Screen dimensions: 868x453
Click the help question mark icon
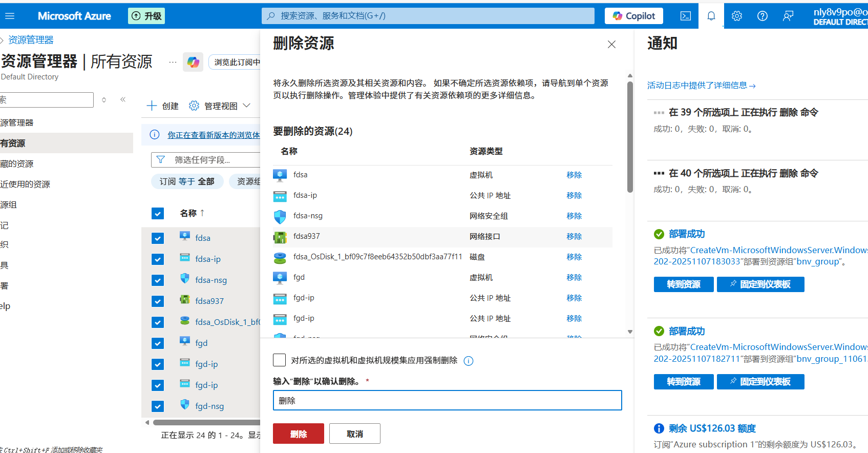762,16
